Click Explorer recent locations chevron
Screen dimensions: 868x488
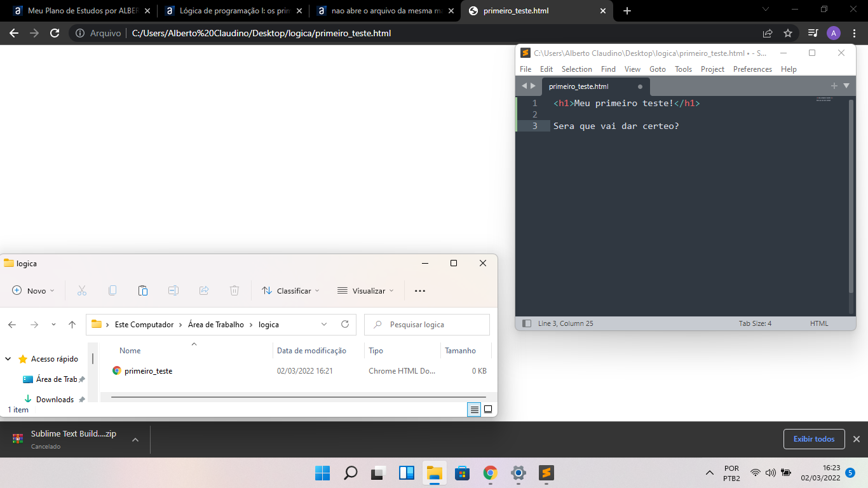click(x=53, y=324)
